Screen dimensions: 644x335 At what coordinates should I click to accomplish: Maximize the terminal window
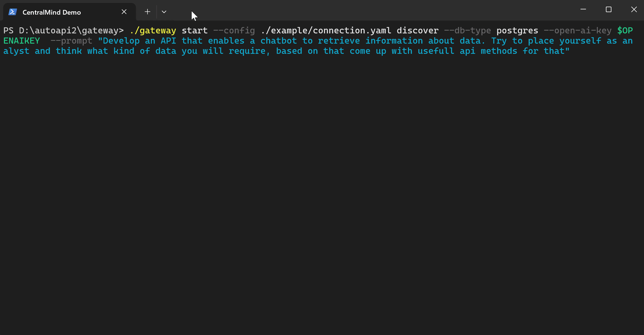pyautogui.click(x=608, y=10)
